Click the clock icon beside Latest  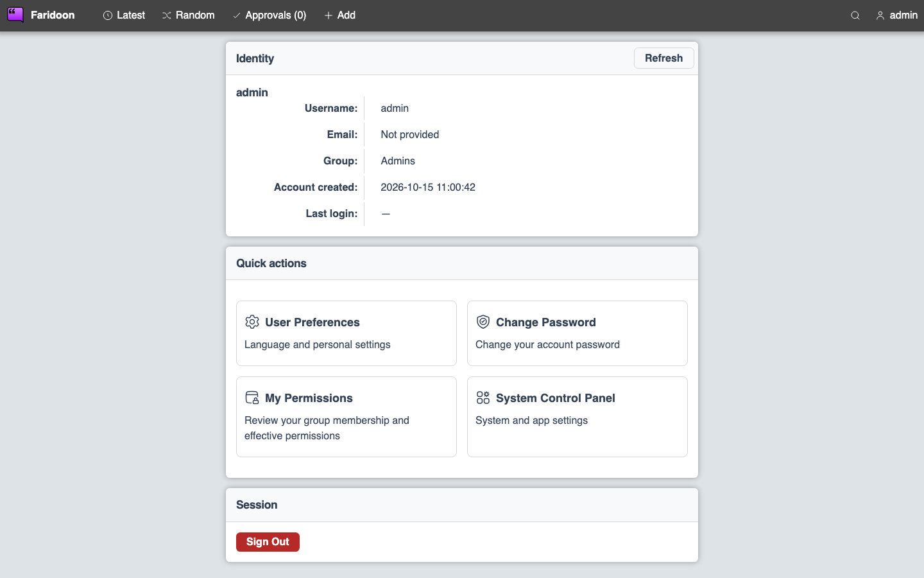point(108,15)
